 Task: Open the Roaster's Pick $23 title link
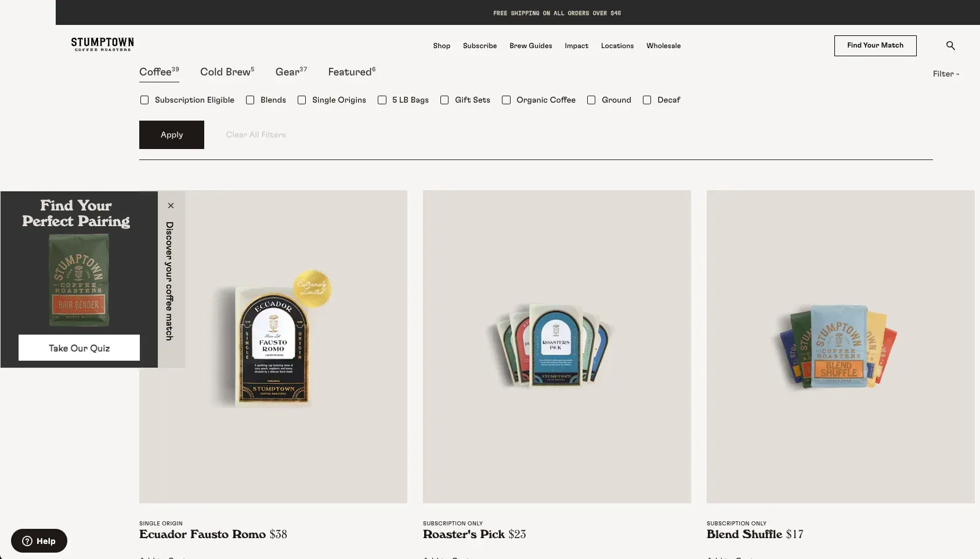click(x=475, y=534)
